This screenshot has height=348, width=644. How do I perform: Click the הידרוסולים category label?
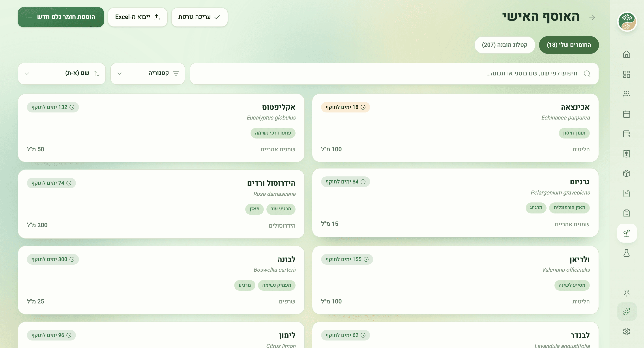282,226
